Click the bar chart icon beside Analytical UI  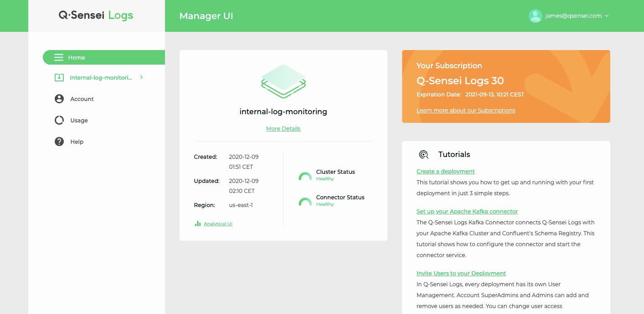tap(198, 223)
